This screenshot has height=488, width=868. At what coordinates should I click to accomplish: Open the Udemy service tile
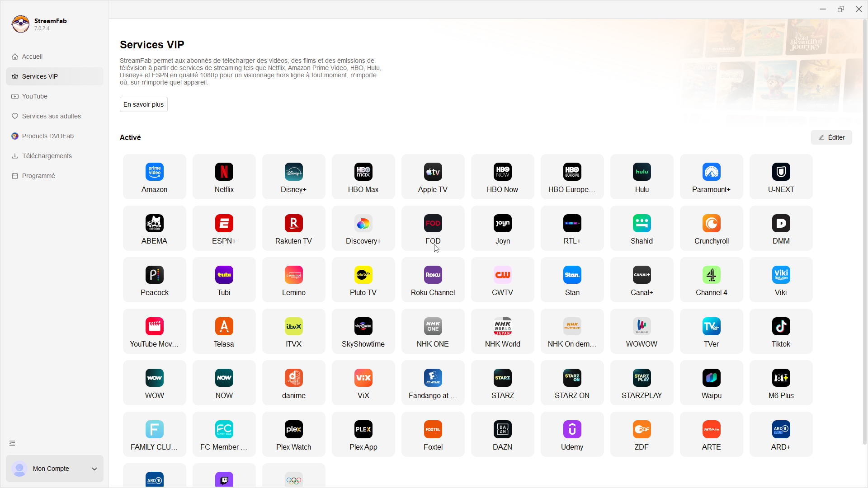572,434
